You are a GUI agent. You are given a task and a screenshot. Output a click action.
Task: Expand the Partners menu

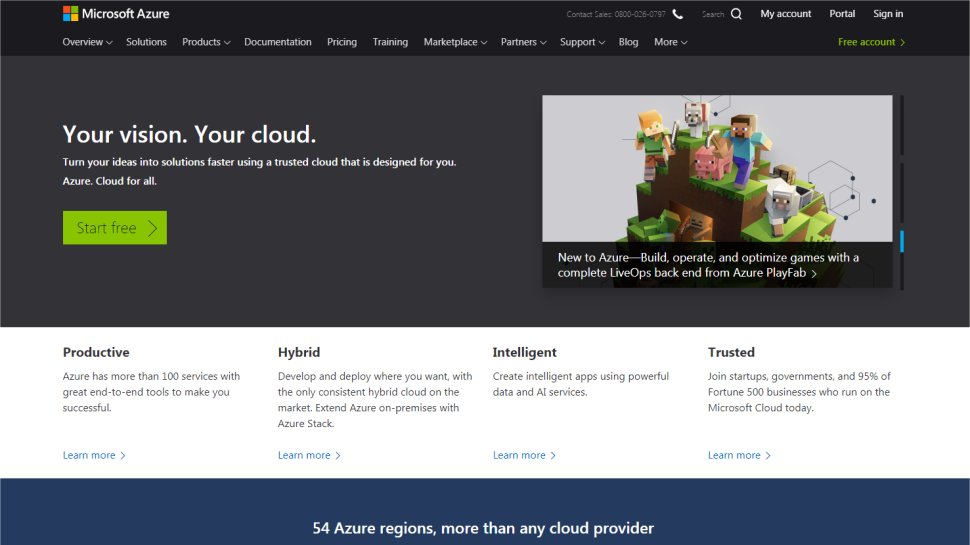coord(524,42)
